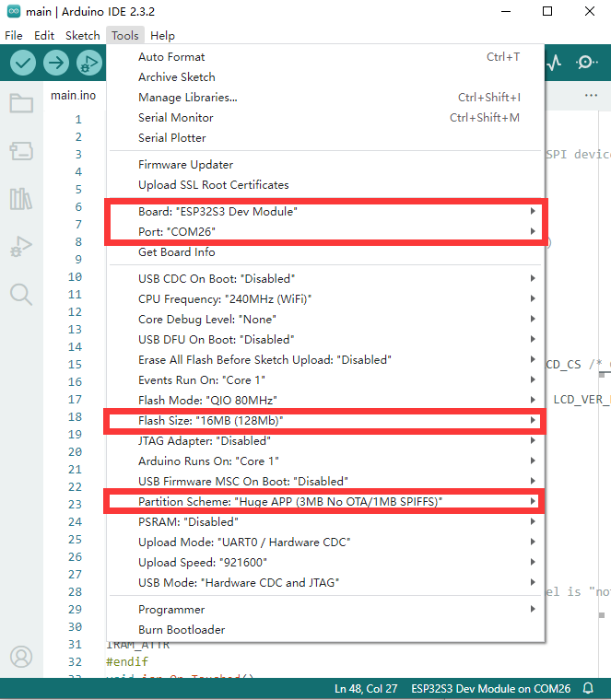Expand Upload Speed "921600" submenu
Image resolution: width=611 pixels, height=700 pixels.
(325, 562)
